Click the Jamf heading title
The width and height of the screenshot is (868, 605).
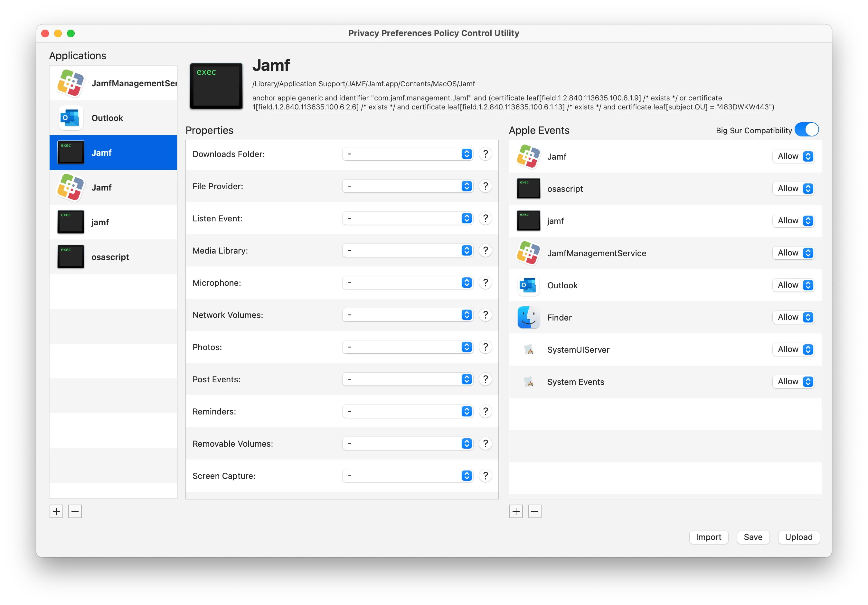click(271, 65)
